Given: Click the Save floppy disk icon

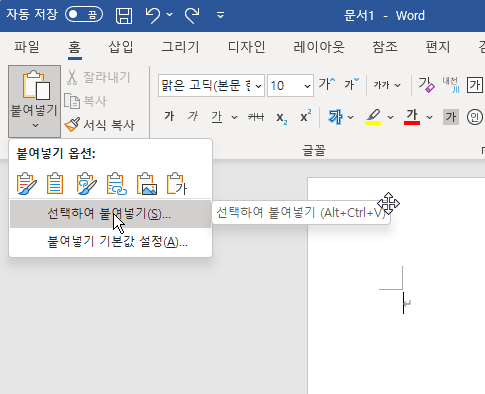Looking at the screenshot, I should pyautogui.click(x=124, y=15).
